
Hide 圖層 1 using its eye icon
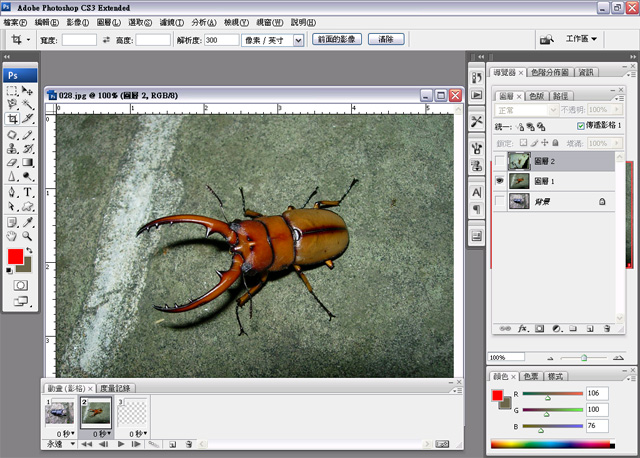pos(500,181)
